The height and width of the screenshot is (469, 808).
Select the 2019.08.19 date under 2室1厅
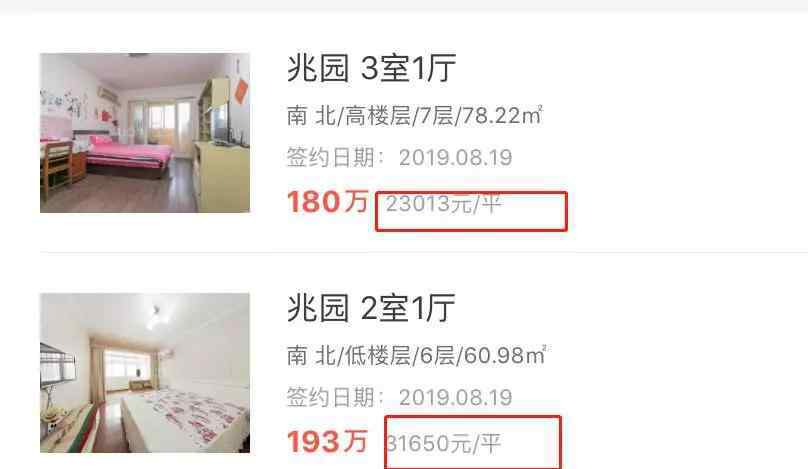click(x=456, y=398)
